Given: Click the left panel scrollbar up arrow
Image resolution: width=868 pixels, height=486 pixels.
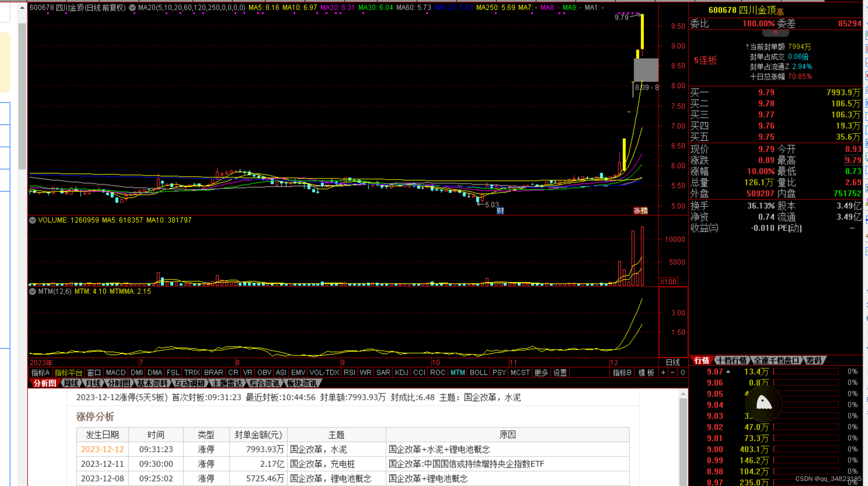Looking at the screenshot, I should 22,7.
